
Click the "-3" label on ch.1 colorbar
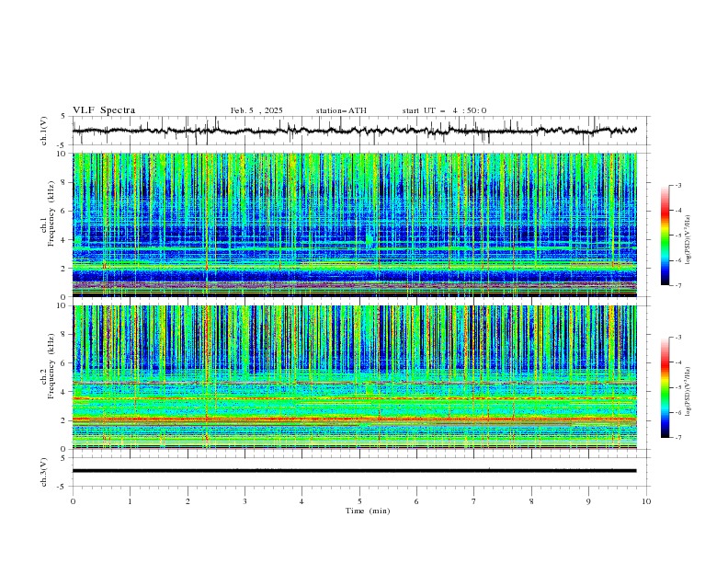(x=678, y=185)
